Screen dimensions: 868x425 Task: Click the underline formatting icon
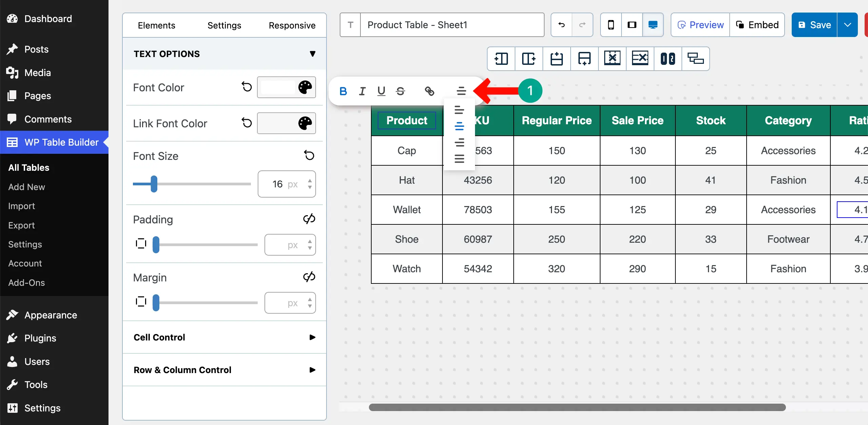click(x=381, y=91)
